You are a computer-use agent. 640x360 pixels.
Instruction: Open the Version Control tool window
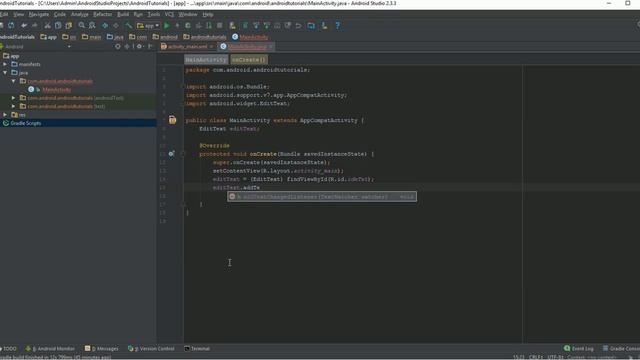(x=151, y=349)
